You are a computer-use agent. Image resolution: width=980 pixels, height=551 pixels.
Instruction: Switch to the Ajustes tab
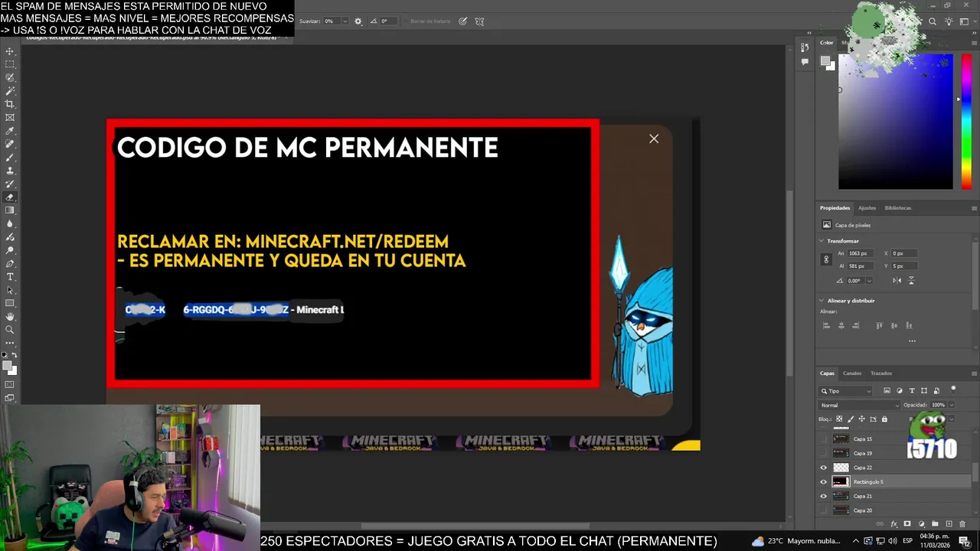[x=867, y=208]
